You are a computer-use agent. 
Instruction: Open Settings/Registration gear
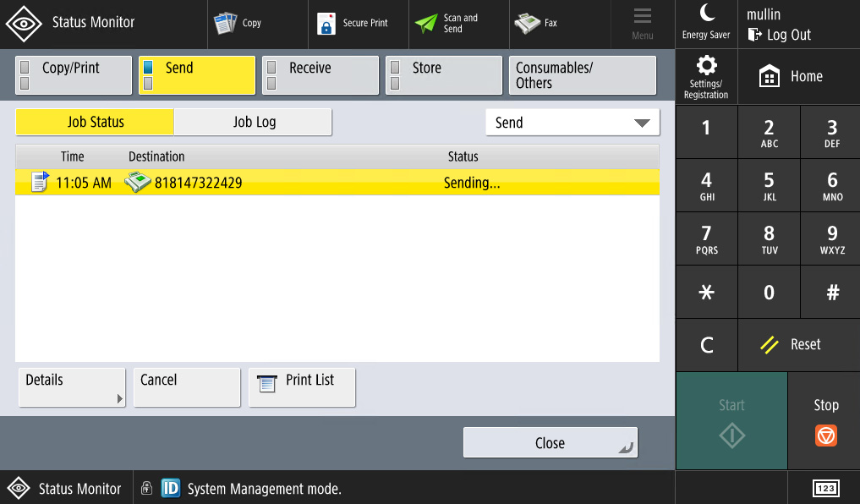pyautogui.click(x=706, y=77)
